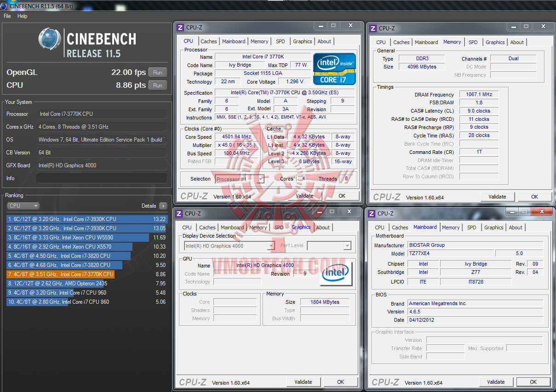Open Processor #1 selection dropdown
The width and height of the screenshot is (556, 392).
240,179
